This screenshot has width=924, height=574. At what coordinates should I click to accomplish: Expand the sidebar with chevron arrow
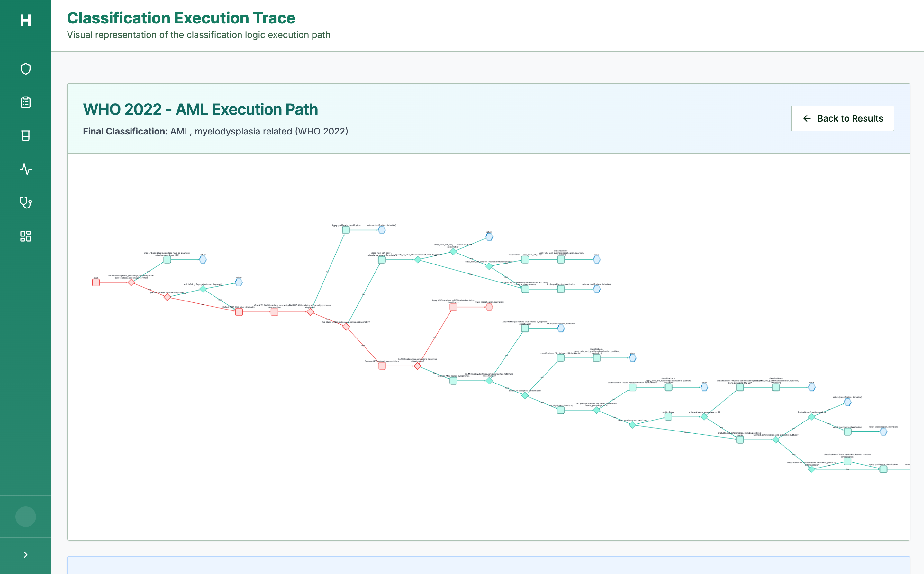[25, 555]
